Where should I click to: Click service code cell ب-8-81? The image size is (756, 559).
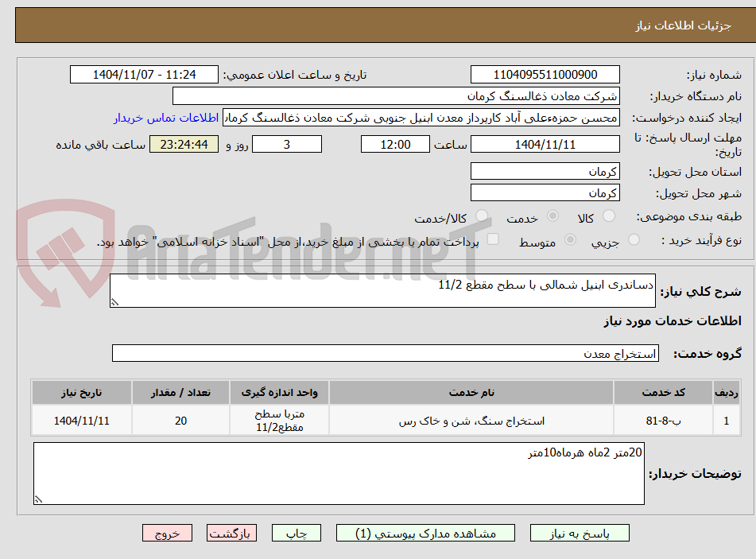663,421
